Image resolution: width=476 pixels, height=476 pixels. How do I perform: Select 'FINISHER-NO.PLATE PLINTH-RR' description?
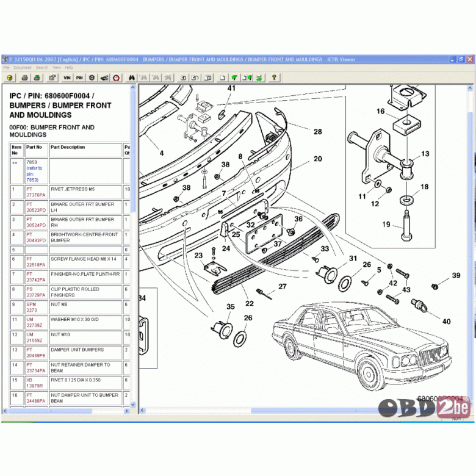85,277
